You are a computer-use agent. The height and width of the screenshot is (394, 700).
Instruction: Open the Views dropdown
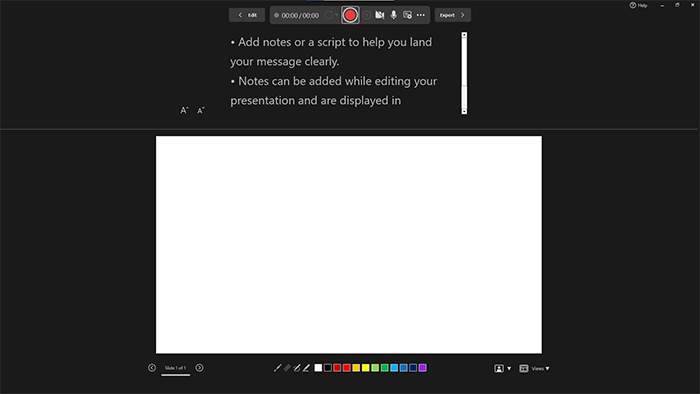pyautogui.click(x=534, y=369)
